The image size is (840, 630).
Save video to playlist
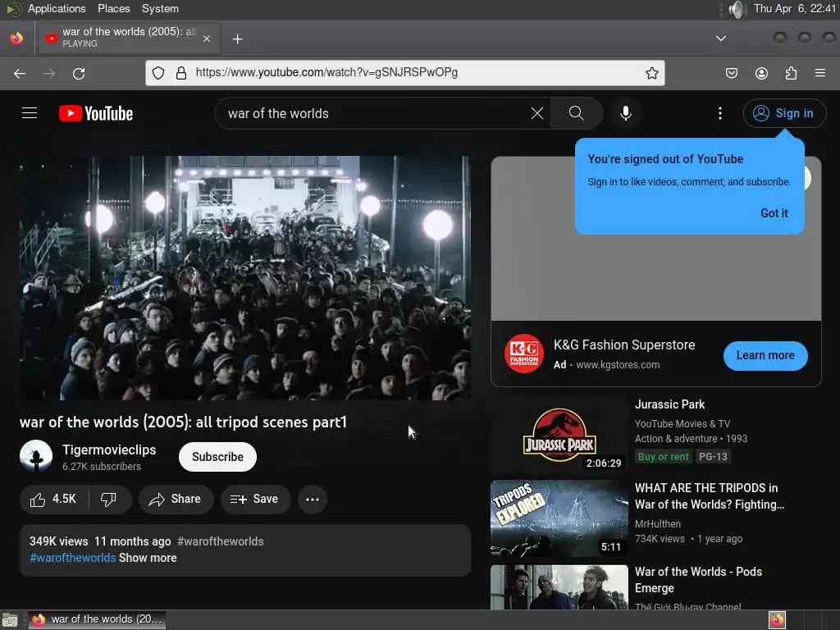pyautogui.click(x=255, y=500)
